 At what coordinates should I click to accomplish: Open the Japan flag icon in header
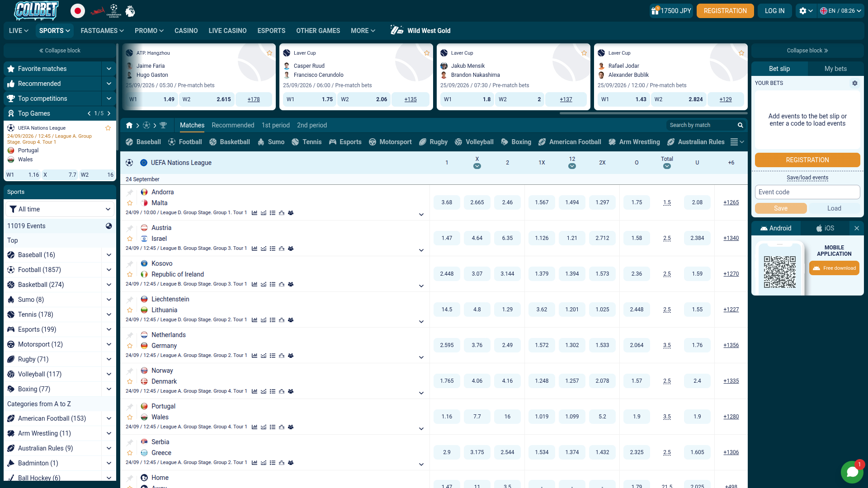tap(78, 11)
